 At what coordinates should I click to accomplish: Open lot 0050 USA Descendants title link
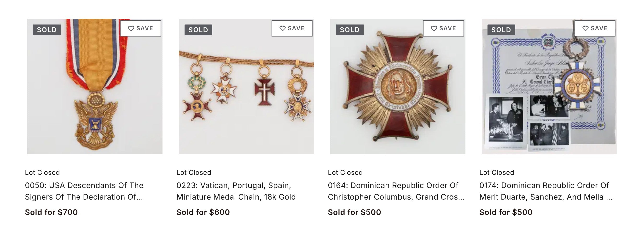84,191
